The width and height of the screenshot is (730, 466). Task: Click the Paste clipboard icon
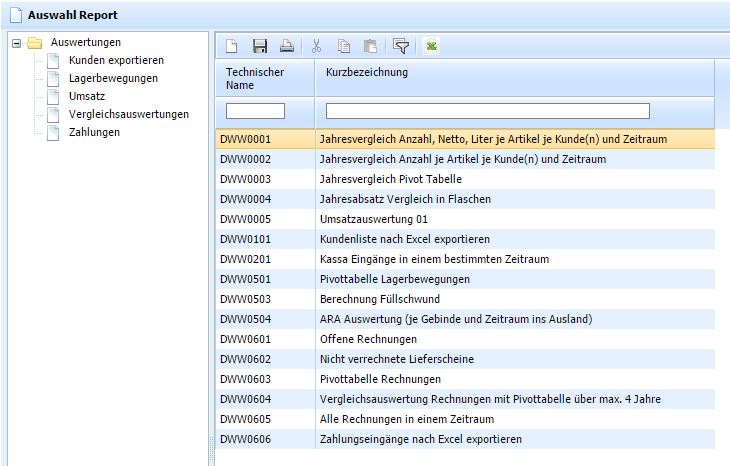point(371,46)
